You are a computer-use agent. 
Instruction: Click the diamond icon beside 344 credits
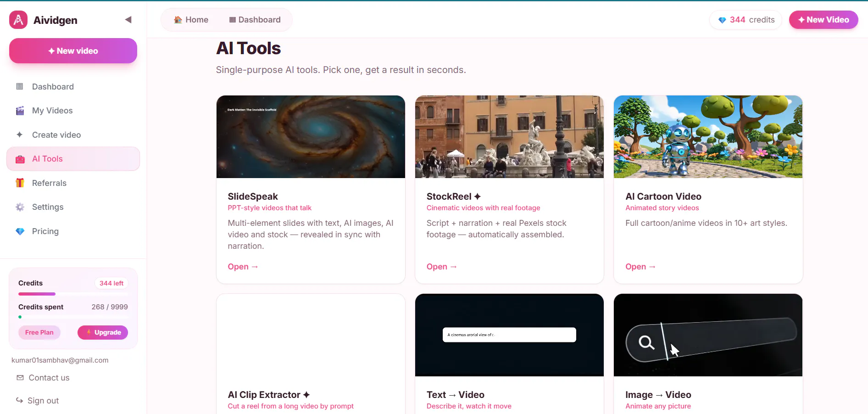click(x=722, y=20)
